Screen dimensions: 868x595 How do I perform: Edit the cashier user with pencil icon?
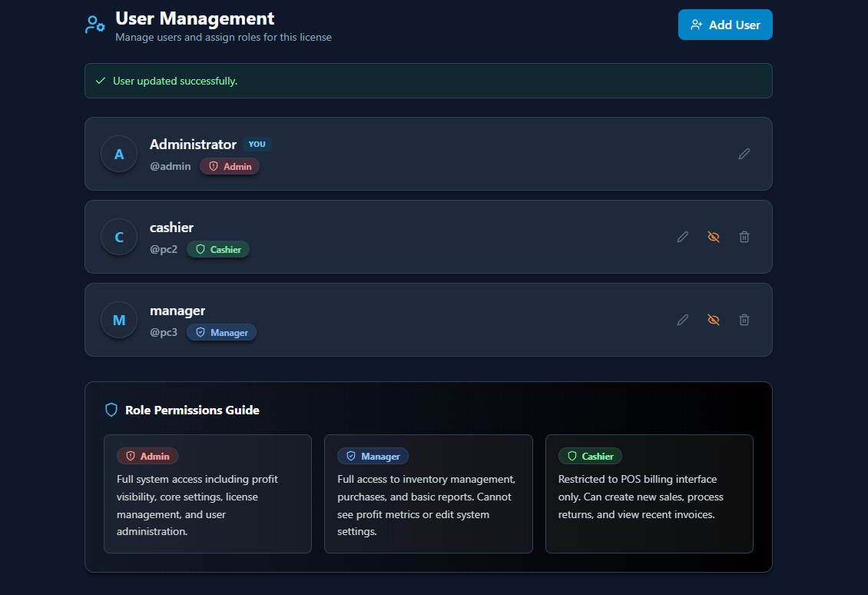pyautogui.click(x=683, y=237)
